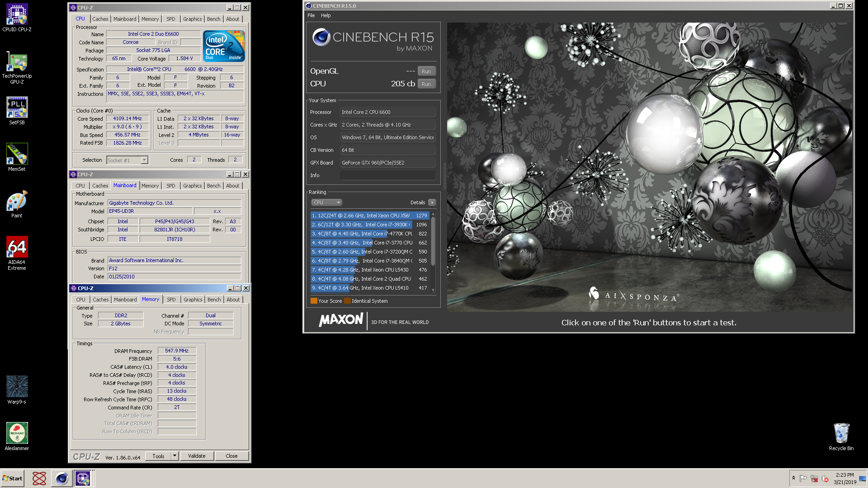Click the Validate button in CPU-Z

pyautogui.click(x=197, y=456)
